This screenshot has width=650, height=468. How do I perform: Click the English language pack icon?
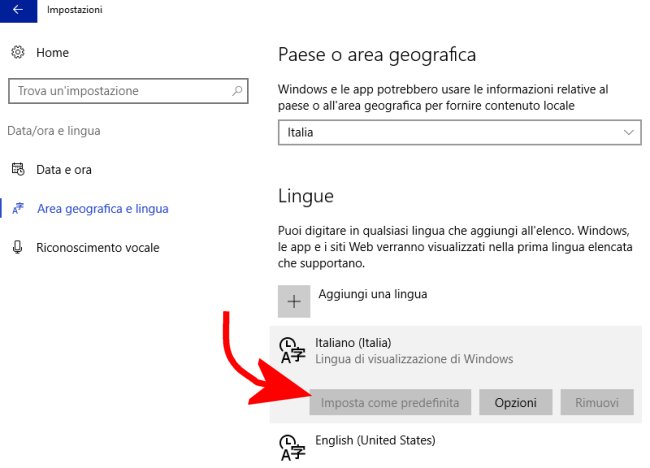(292, 448)
